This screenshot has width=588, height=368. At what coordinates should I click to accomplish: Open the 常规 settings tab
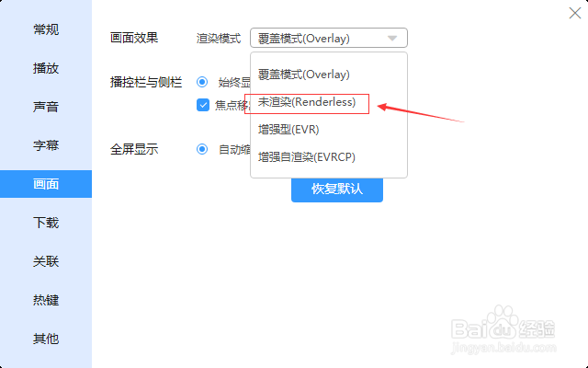(x=46, y=29)
